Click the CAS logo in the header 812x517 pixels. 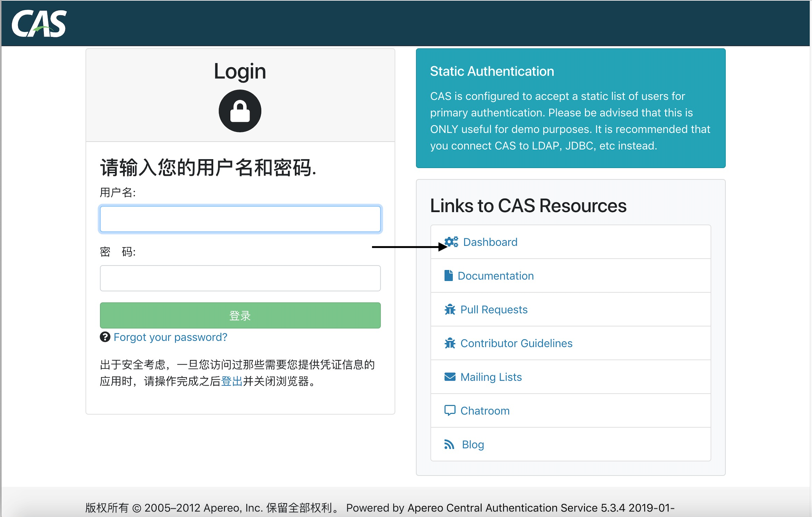point(39,24)
